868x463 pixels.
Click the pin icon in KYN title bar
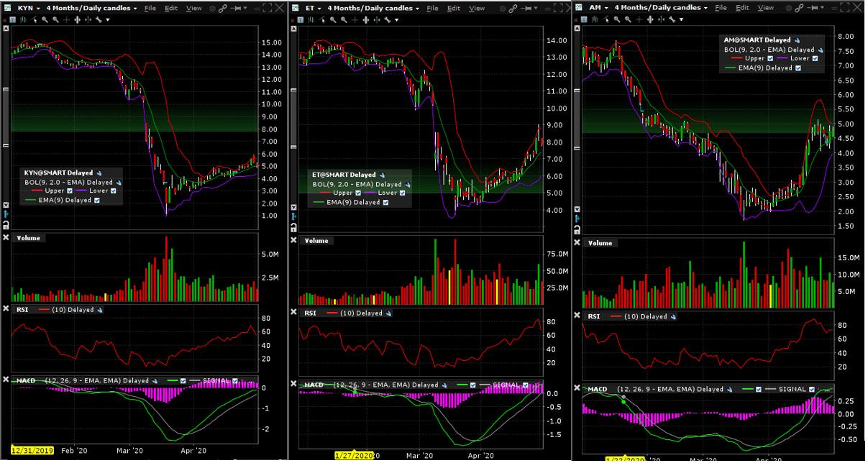(x=236, y=9)
